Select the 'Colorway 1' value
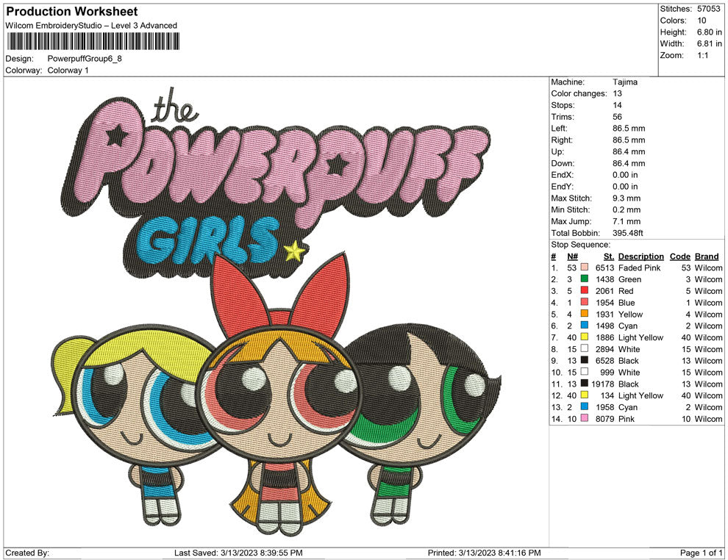The image size is (728, 560). click(x=68, y=71)
